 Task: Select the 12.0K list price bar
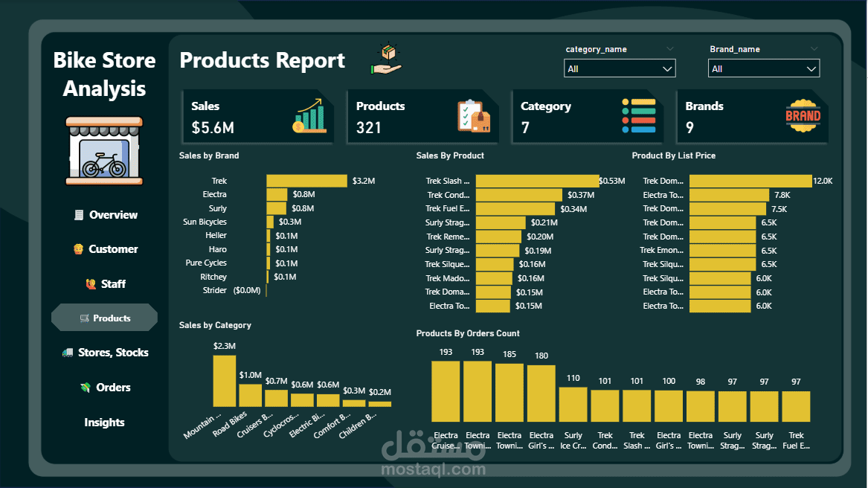pos(750,181)
